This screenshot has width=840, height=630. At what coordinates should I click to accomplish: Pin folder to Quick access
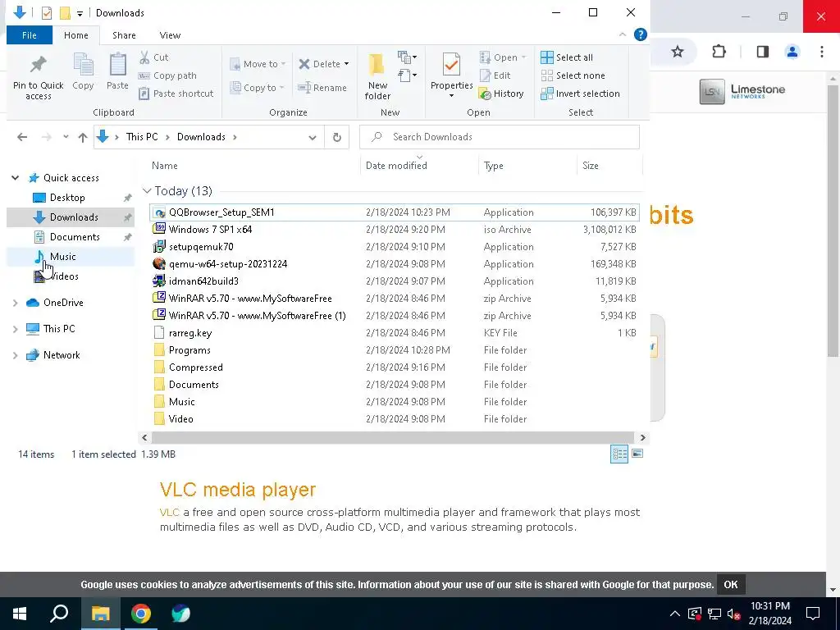(38, 76)
